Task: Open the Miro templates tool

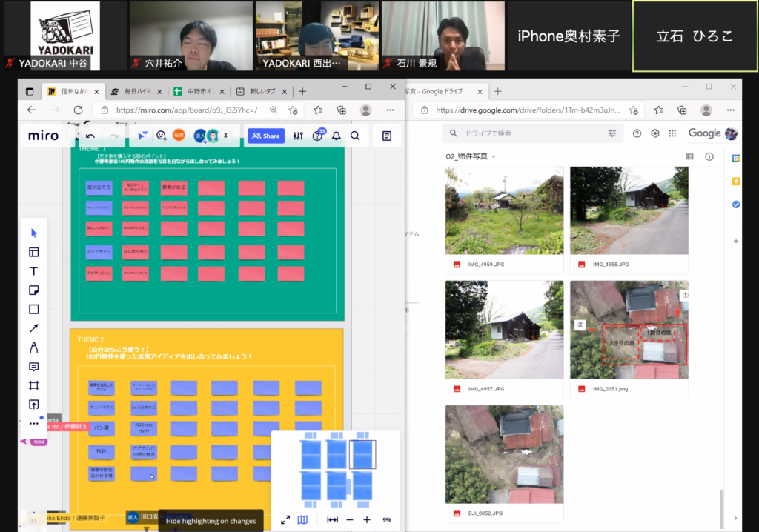Action: [x=34, y=252]
